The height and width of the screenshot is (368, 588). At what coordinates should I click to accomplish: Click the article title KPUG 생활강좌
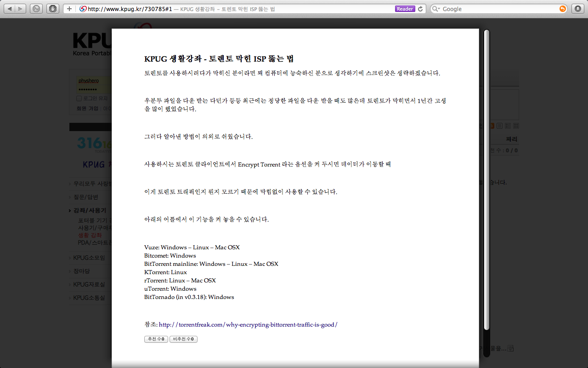[x=219, y=59]
